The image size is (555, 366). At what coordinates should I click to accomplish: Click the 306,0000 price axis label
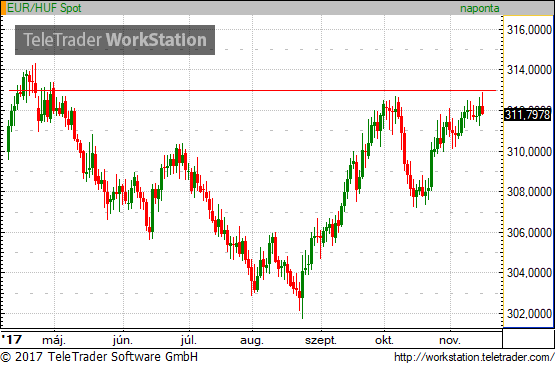[x=529, y=233]
